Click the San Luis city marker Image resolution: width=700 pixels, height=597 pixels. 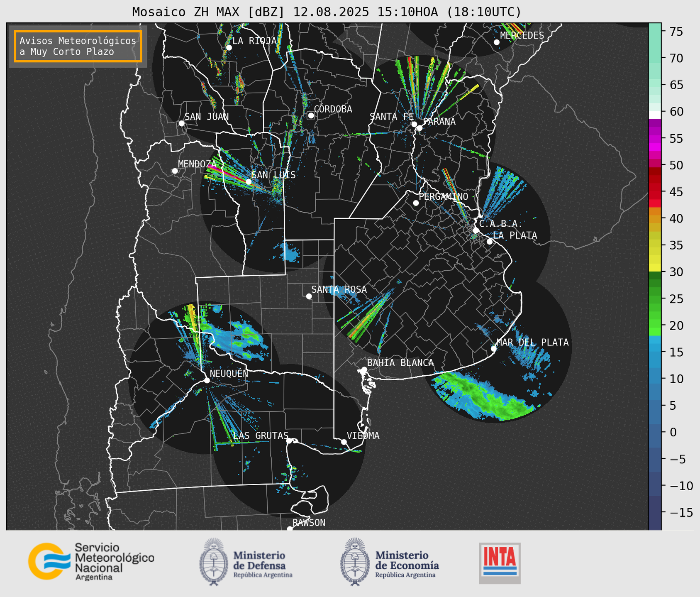point(249,182)
